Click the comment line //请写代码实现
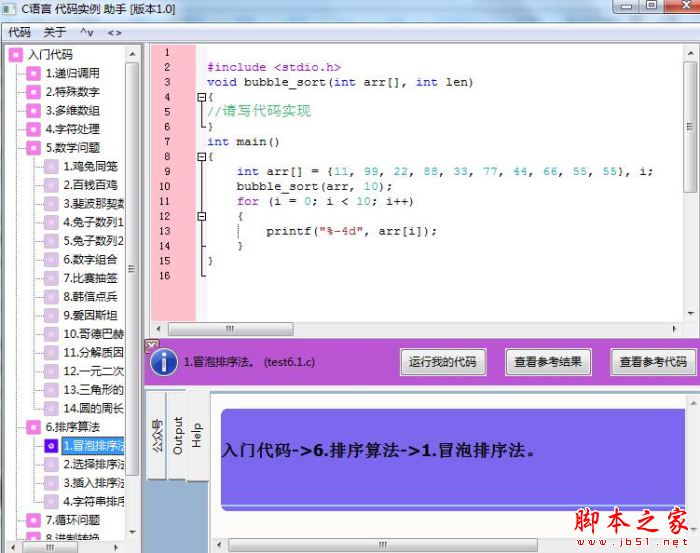Image resolution: width=700 pixels, height=553 pixels. tap(259, 111)
